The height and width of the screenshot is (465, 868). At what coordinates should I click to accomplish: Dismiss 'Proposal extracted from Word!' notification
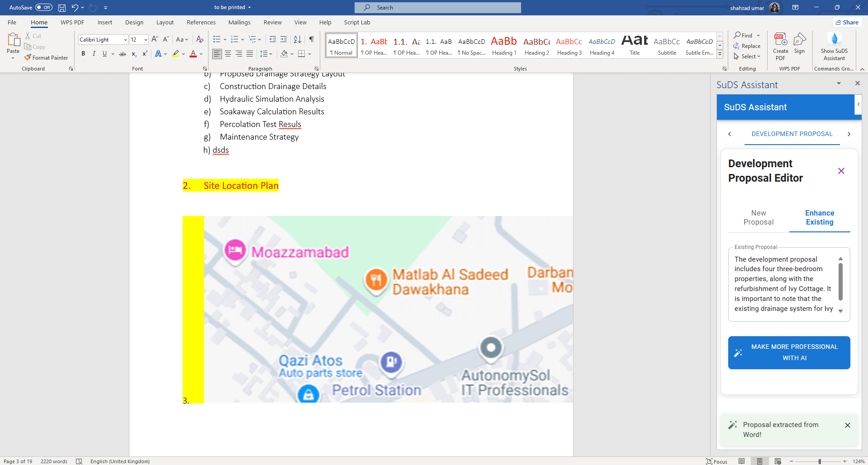pos(847,425)
